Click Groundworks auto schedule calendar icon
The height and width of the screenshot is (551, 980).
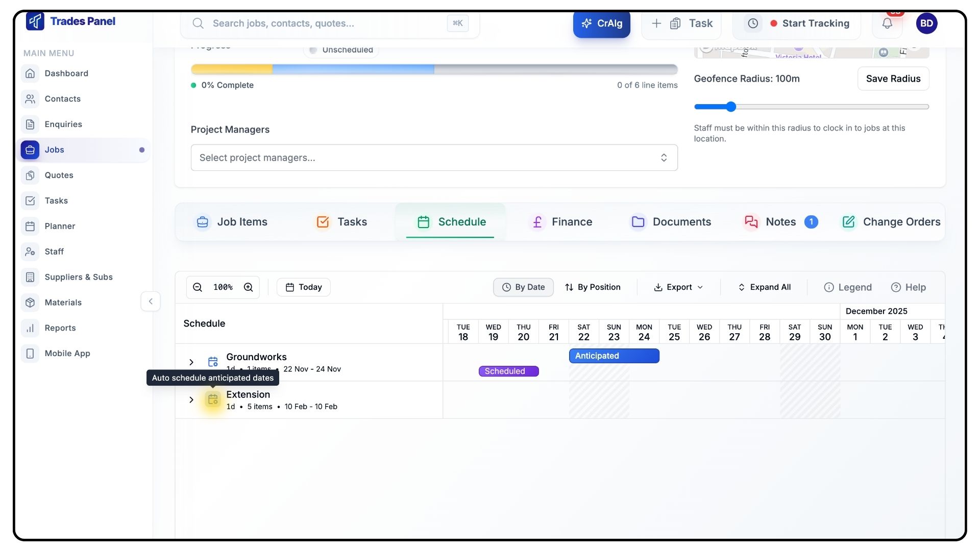pos(213,362)
